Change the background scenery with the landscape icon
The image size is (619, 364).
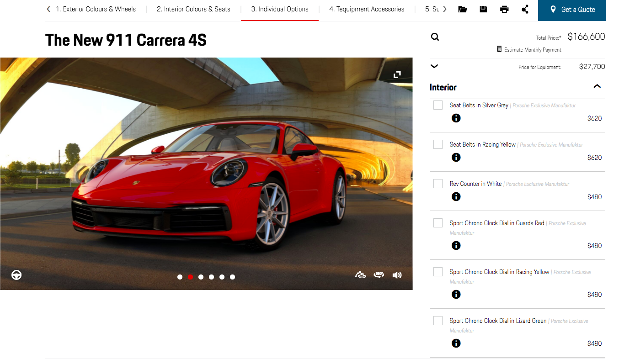[x=361, y=275]
